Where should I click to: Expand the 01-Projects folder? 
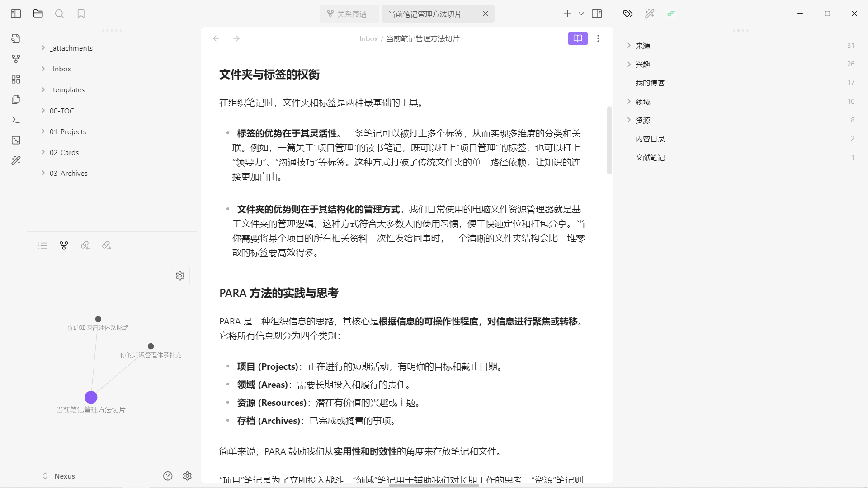68,131
